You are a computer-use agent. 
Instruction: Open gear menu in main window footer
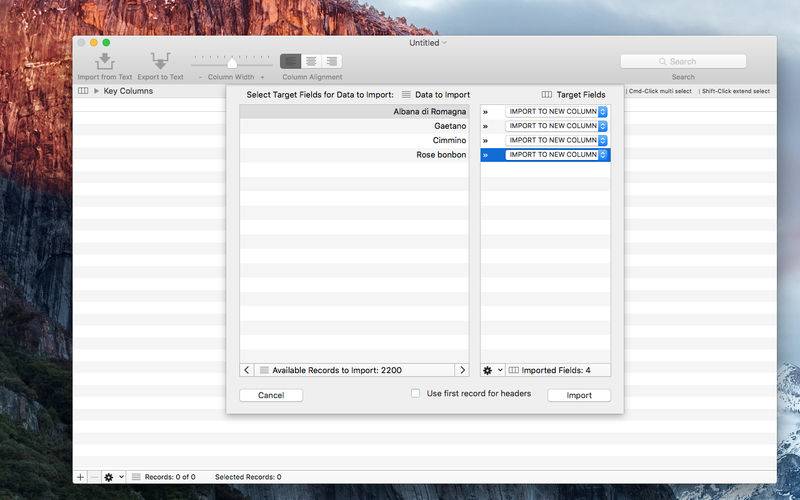click(x=113, y=477)
